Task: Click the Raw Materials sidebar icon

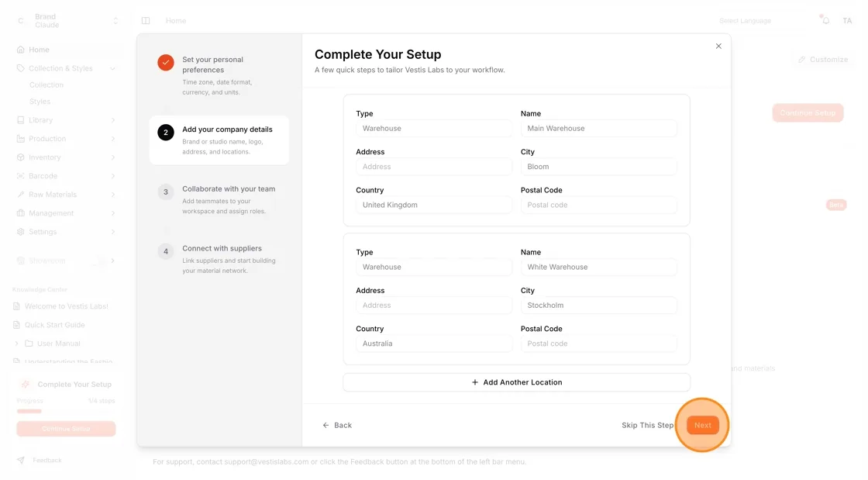Action: pos(20,195)
